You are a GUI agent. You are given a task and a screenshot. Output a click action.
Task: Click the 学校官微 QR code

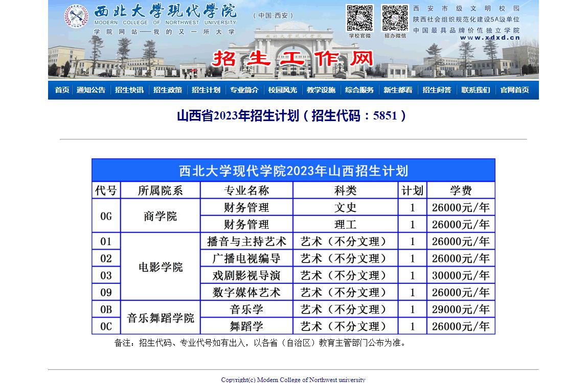click(x=359, y=18)
